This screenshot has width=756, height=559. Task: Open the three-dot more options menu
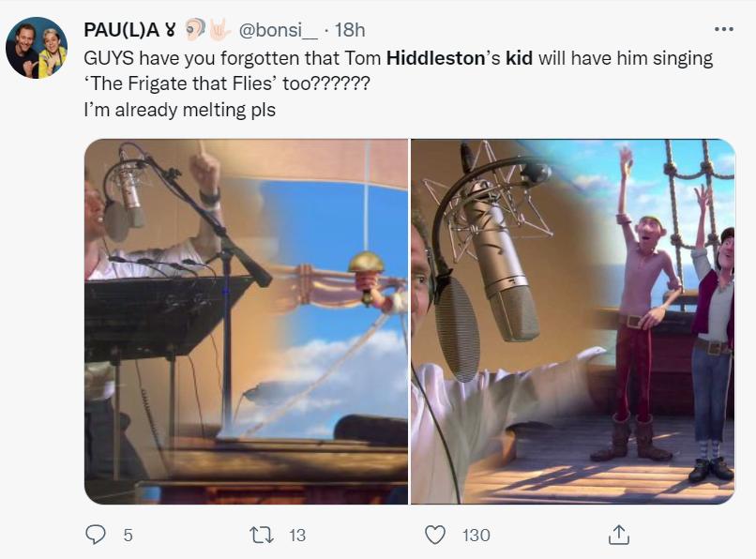[723, 30]
